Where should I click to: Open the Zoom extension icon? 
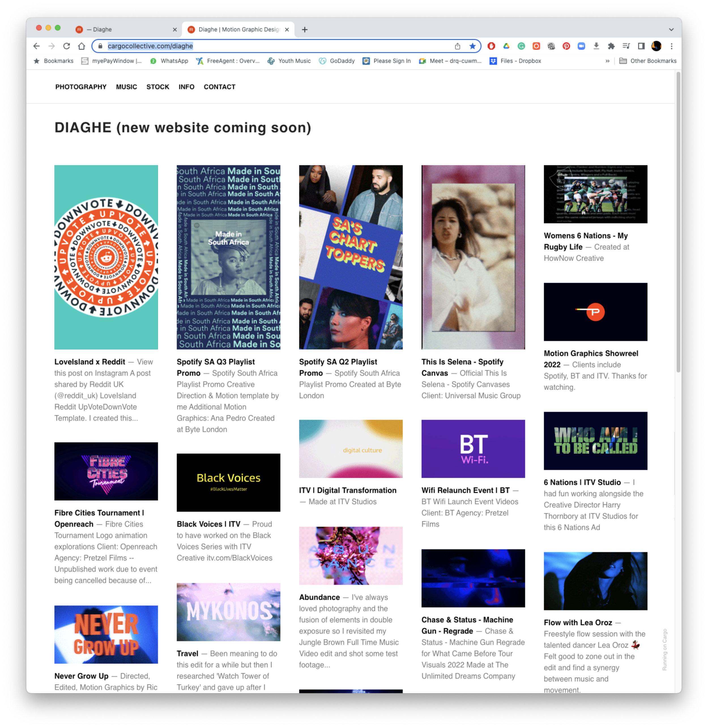click(581, 46)
